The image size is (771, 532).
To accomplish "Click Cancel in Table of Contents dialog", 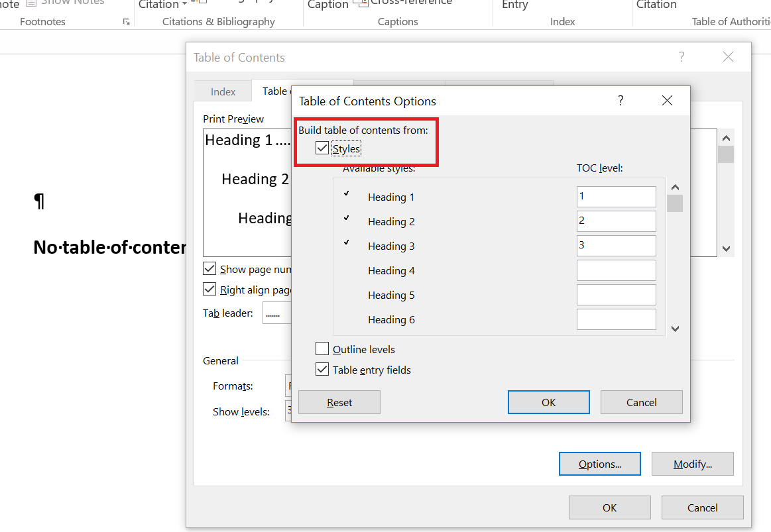I will 702,507.
